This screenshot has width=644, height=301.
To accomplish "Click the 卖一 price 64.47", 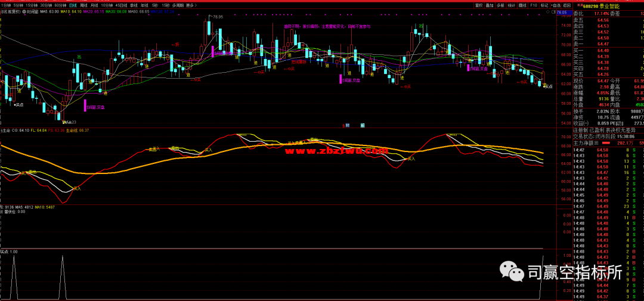I will click(603, 44).
